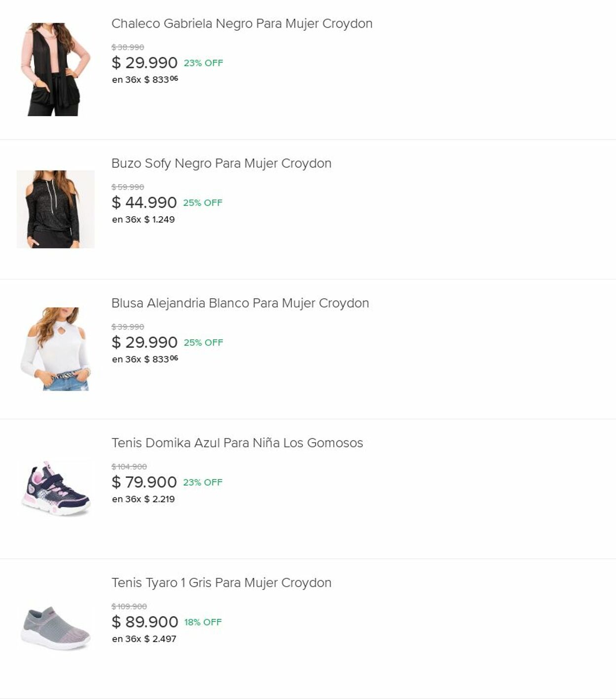Go to Tenis Domika Azul Para Niña listing

click(x=237, y=443)
